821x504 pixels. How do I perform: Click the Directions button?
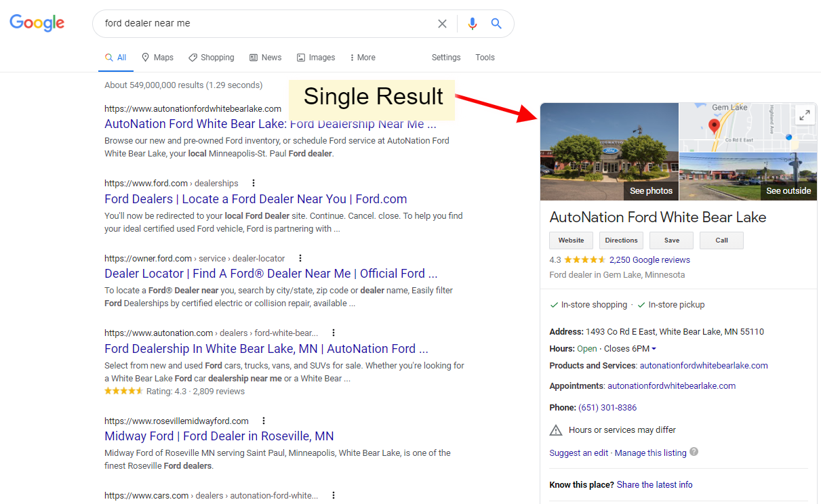click(621, 240)
